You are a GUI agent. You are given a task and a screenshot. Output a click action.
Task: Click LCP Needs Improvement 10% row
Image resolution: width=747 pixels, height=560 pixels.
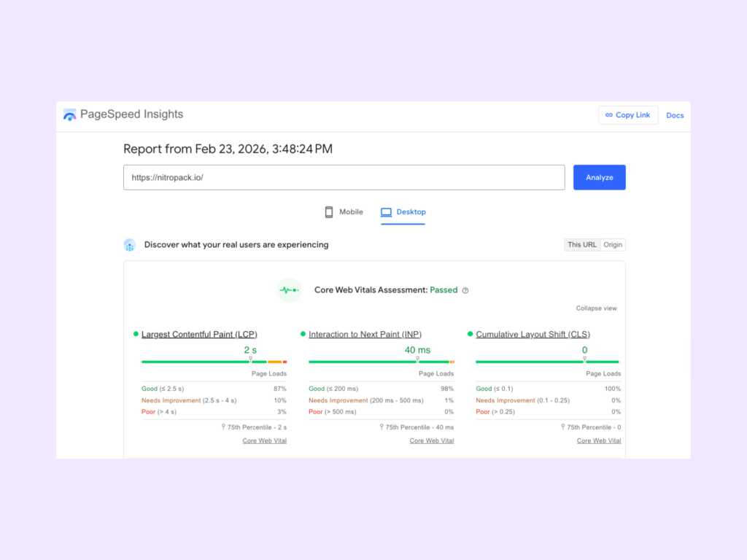point(214,400)
